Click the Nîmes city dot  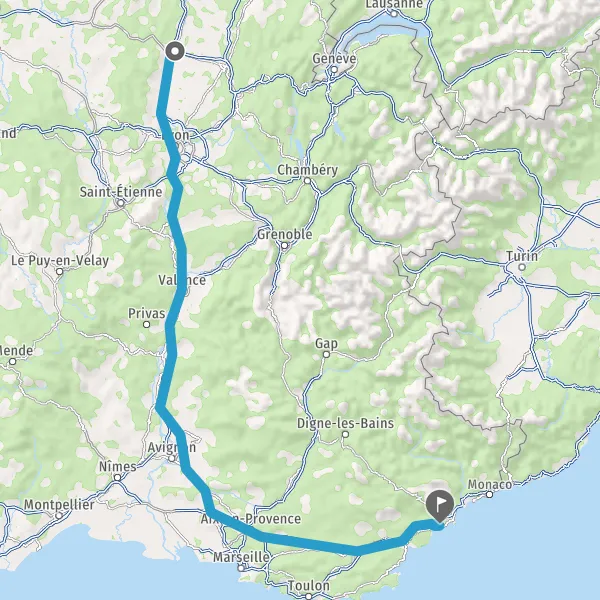point(117,478)
